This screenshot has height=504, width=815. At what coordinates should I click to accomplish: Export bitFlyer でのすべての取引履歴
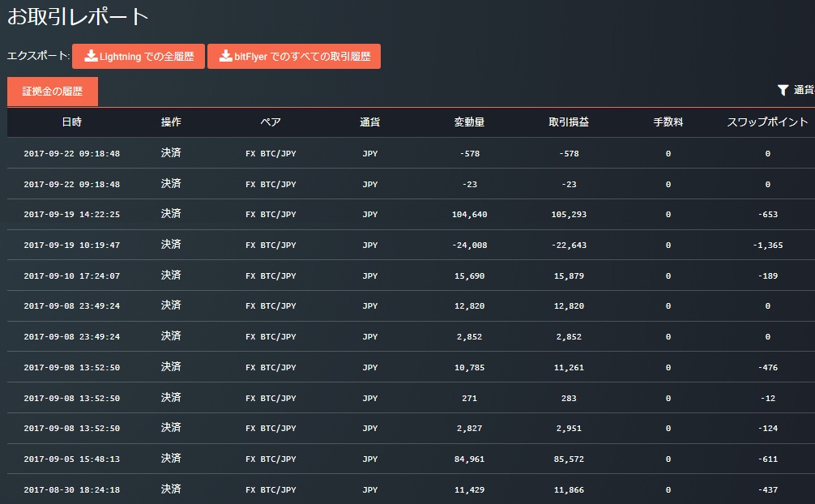pyautogui.click(x=294, y=57)
